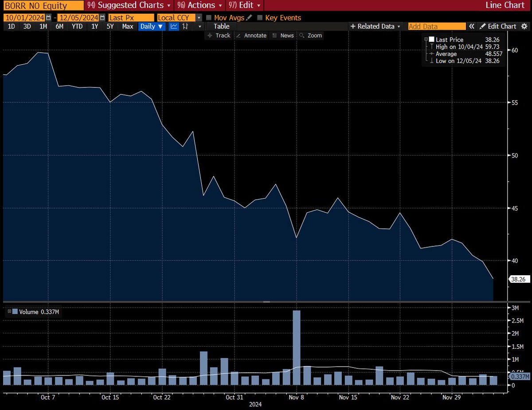The image size is (532, 410).
Task: Open the Edit dropdown menu
Action: pyautogui.click(x=244, y=5)
